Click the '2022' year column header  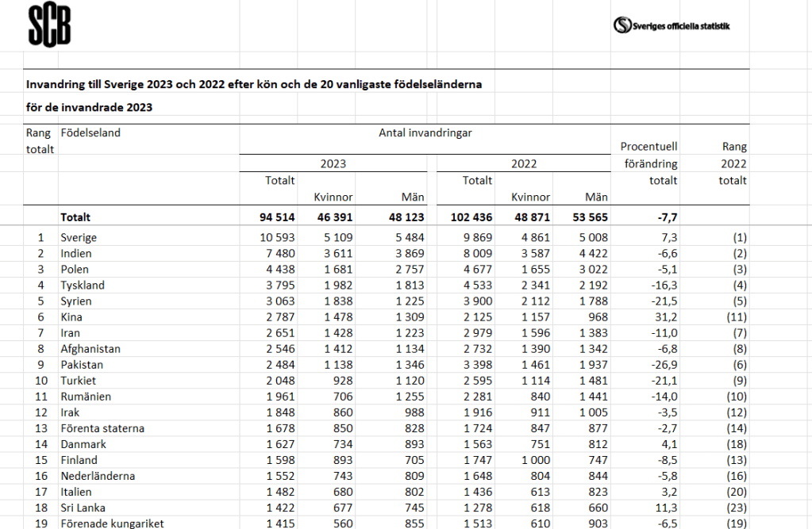(x=523, y=164)
